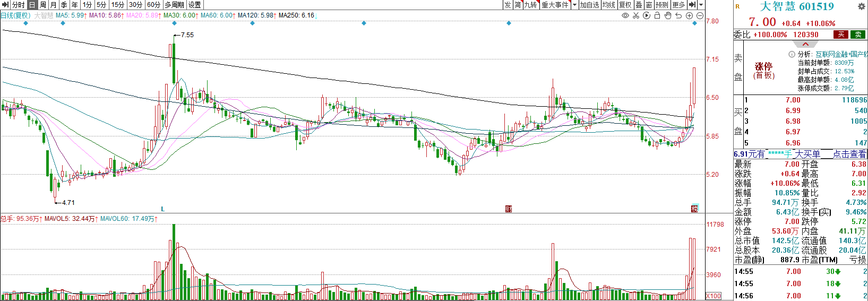Click the 叠 overlay toolbar button
Viewport: 868px width, 301px height.
tap(639, 5)
